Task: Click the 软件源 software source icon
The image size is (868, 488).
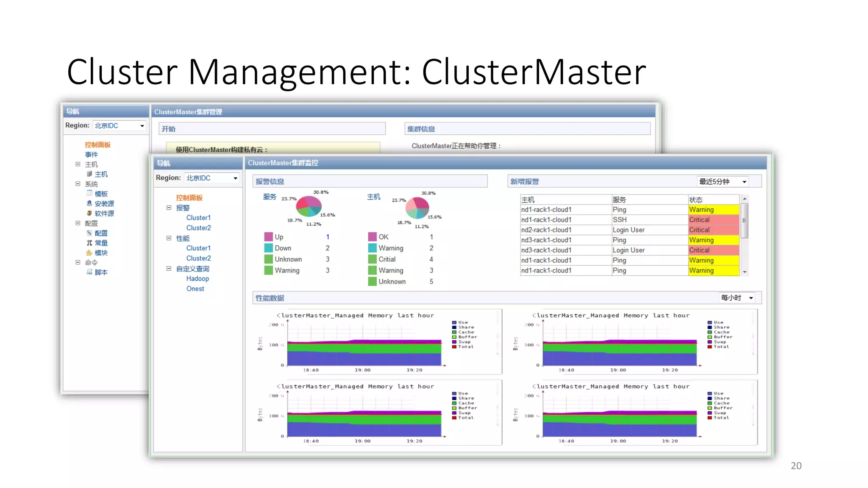Action: tap(89, 213)
